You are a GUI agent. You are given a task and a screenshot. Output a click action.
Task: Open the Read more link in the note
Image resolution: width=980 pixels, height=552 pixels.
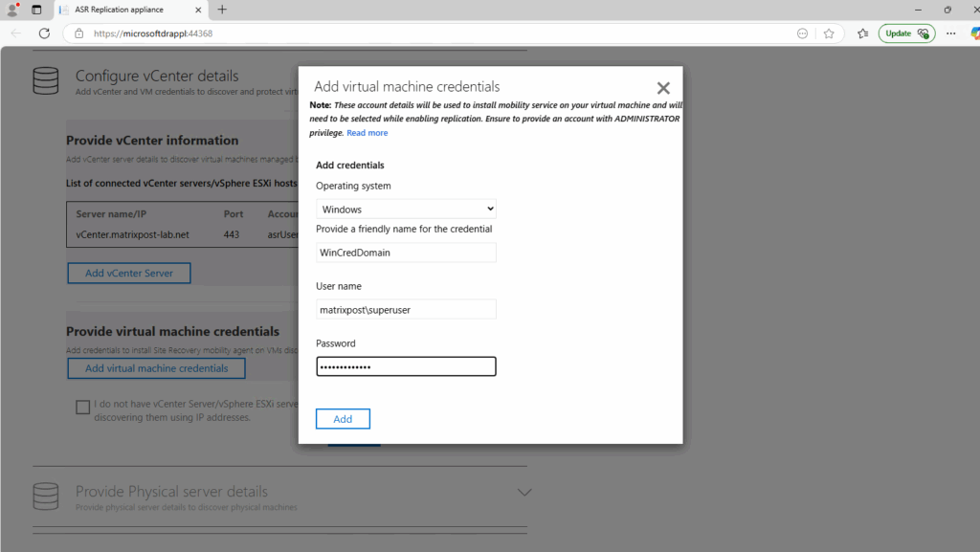click(367, 133)
